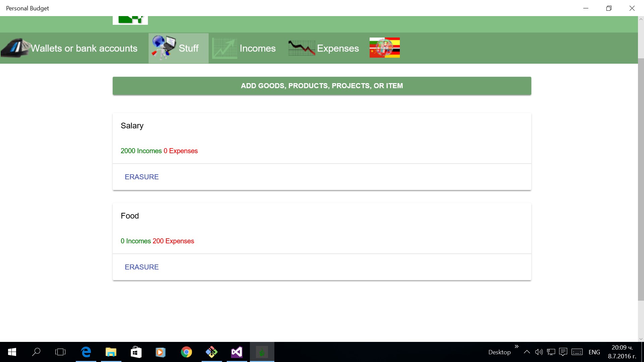Expand Desktop toolbar double chevron
The width and height of the screenshot is (644, 362).
(x=517, y=347)
